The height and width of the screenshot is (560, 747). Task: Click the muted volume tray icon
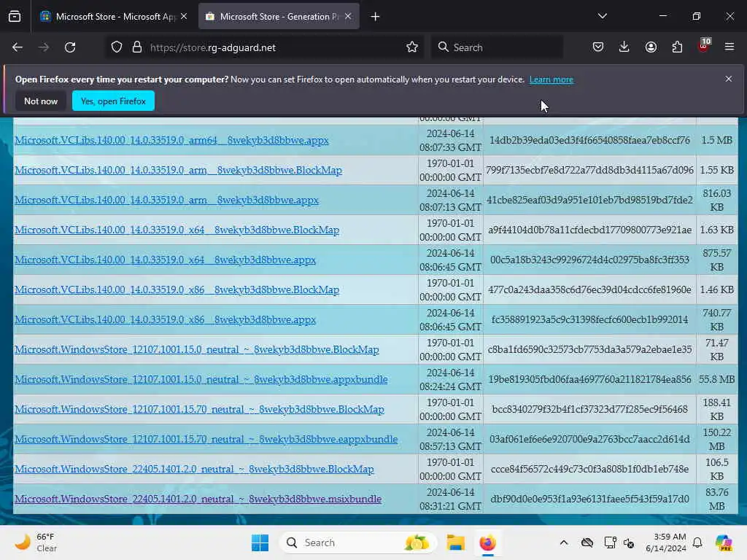(x=629, y=542)
